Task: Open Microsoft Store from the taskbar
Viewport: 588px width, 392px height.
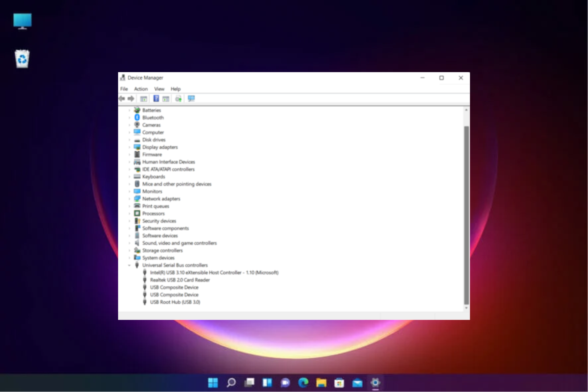Action: (x=339, y=383)
